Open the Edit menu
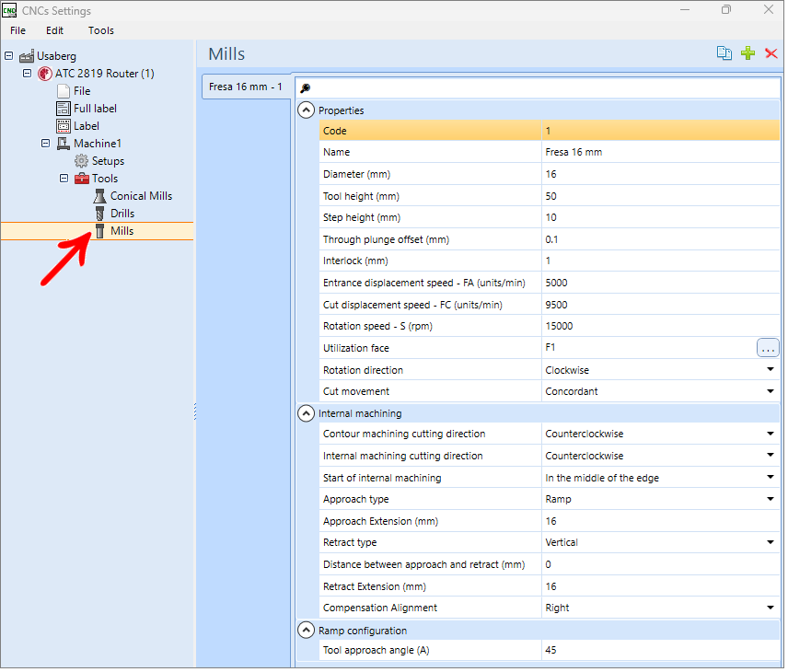 pos(55,30)
